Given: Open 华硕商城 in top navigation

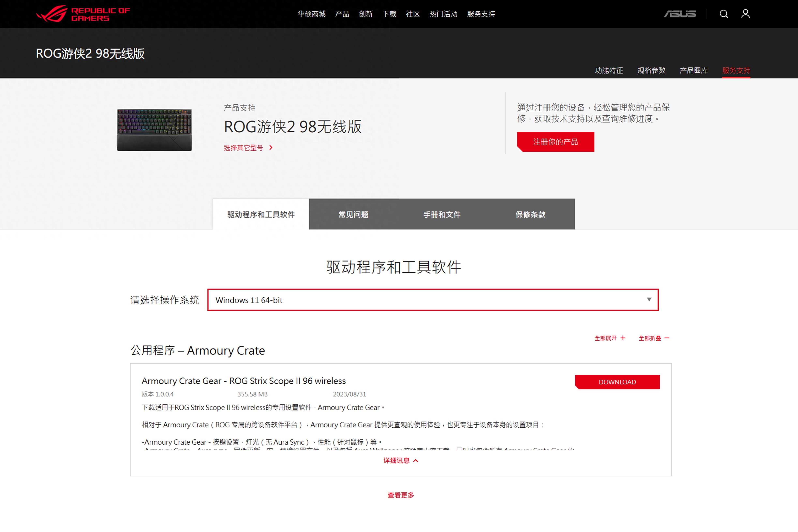Looking at the screenshot, I should [x=311, y=14].
